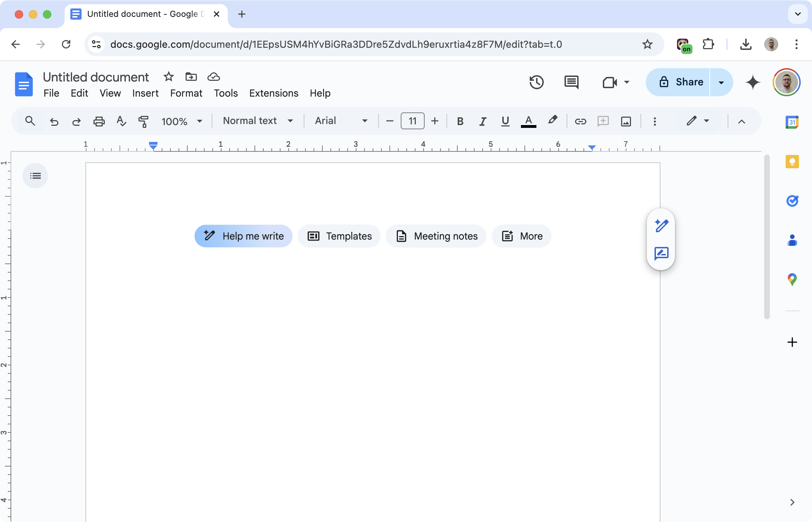This screenshot has width=812, height=522.
Task: Insert a link
Action: tap(581, 121)
